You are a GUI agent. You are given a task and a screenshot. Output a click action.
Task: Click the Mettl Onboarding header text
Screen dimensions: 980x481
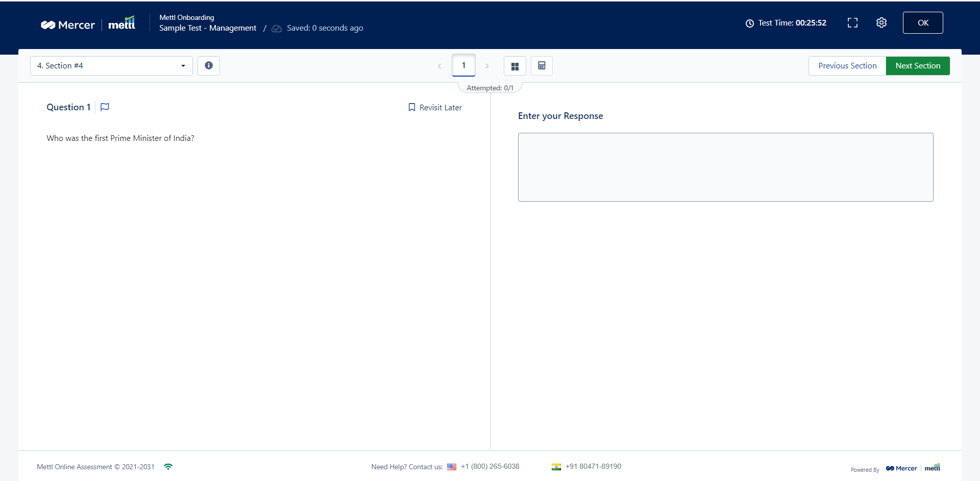pos(187,17)
